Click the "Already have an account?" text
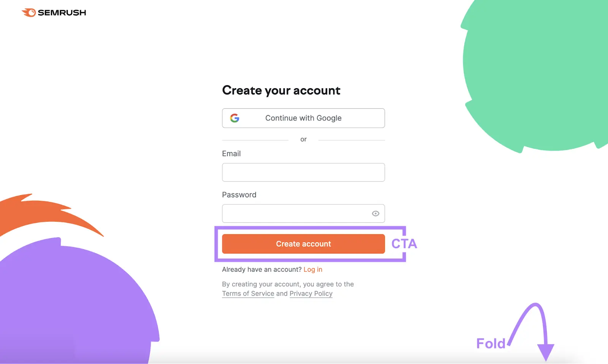This screenshot has width=608, height=364. [262, 269]
